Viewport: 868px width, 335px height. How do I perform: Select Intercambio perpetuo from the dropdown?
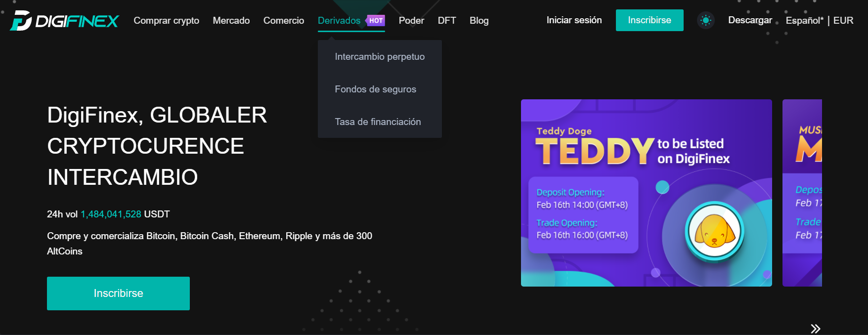(380, 56)
